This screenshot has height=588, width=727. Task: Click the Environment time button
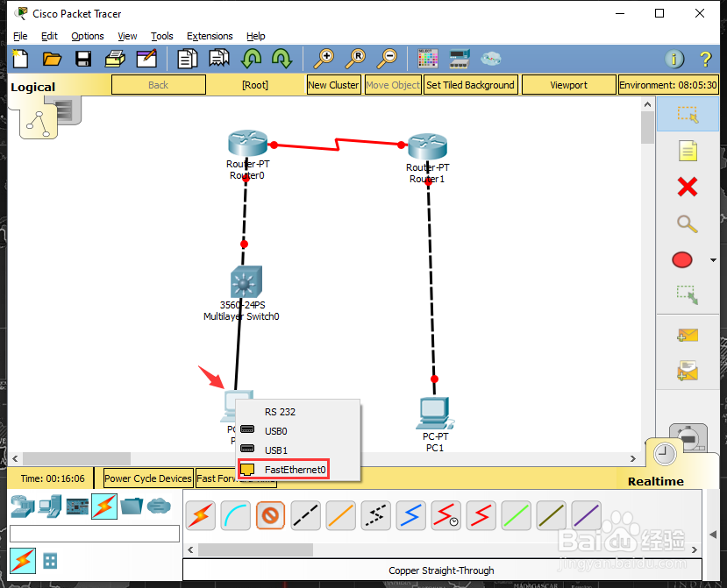[668, 85]
